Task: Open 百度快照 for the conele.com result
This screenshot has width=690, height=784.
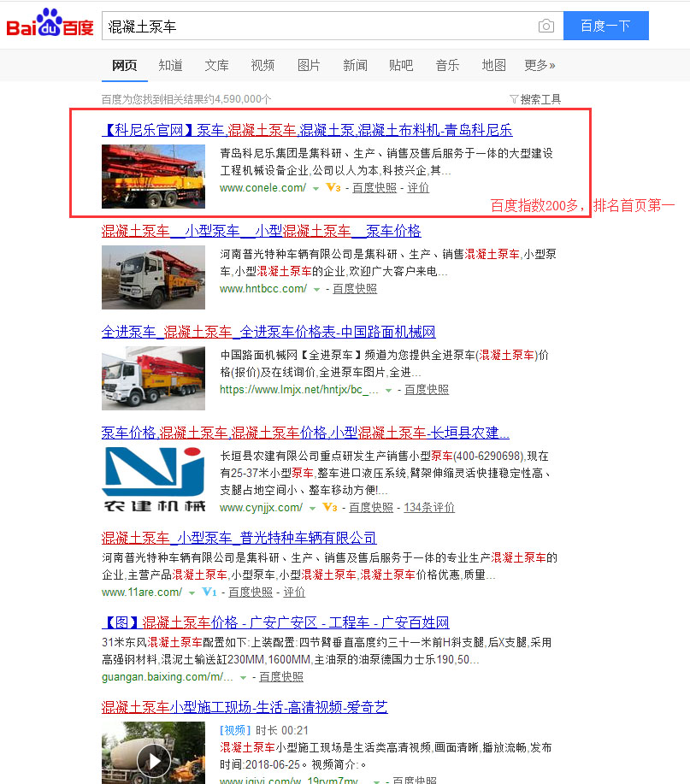Action: 374,188
